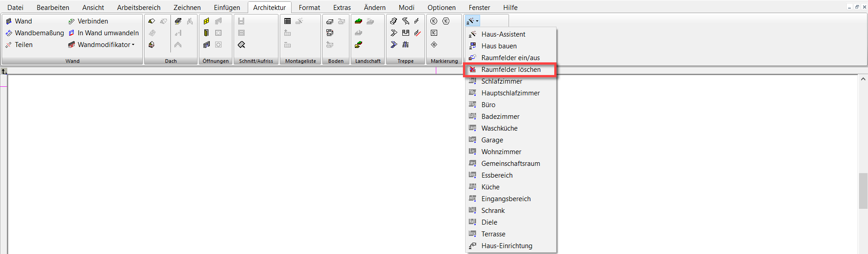Open the Wandmodifikator dropdown
Viewport: 868px width, 254px height.
click(x=102, y=45)
